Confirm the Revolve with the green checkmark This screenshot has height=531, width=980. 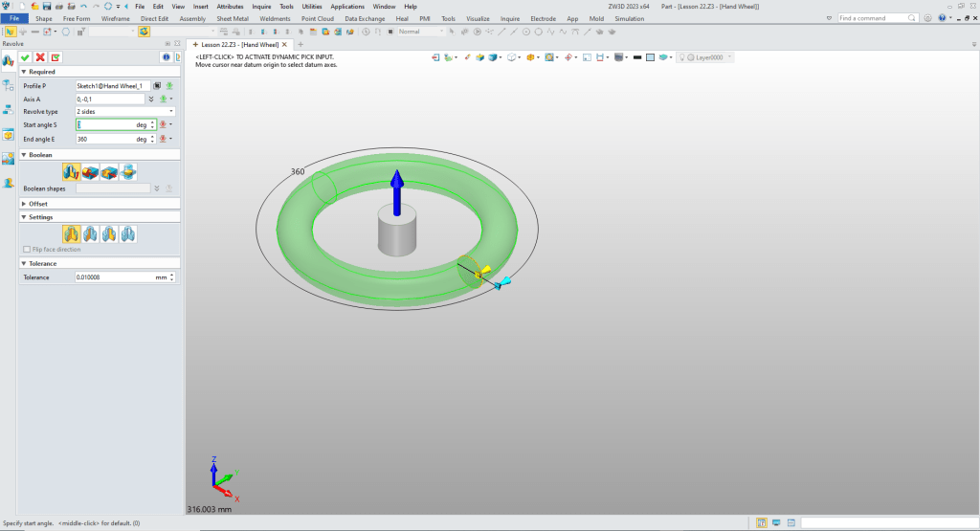[25, 57]
